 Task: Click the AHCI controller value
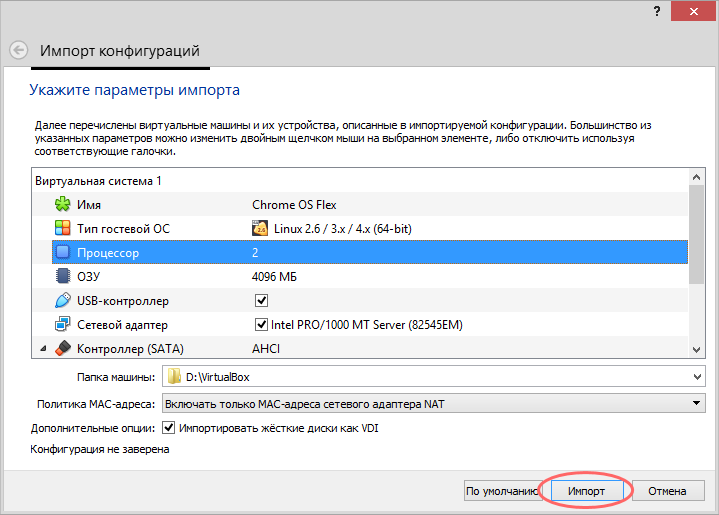coord(266,349)
